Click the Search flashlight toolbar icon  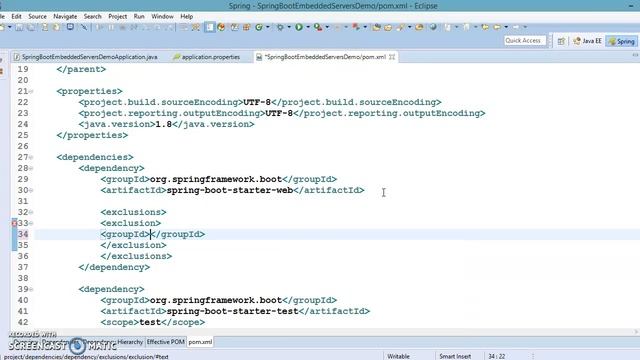coord(401,27)
